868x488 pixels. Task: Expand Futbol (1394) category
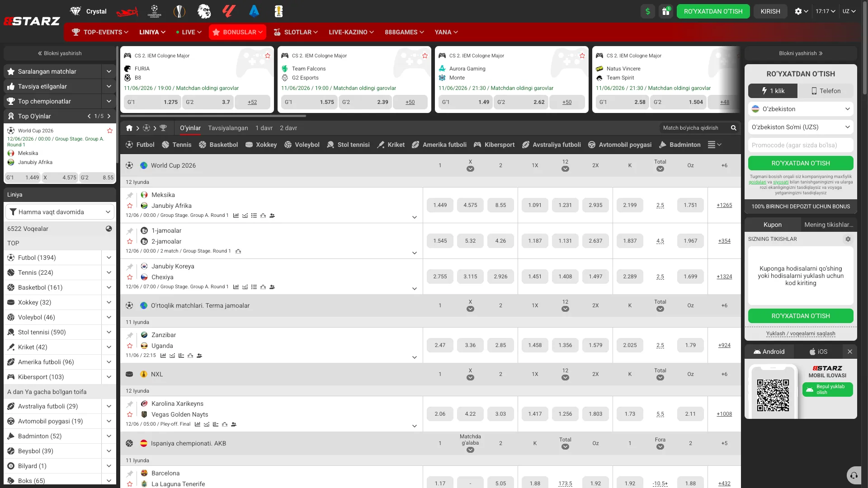click(x=109, y=258)
